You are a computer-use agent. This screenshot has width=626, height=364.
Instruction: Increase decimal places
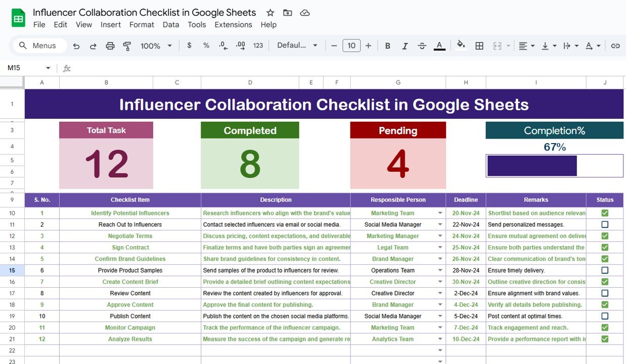[x=241, y=45]
